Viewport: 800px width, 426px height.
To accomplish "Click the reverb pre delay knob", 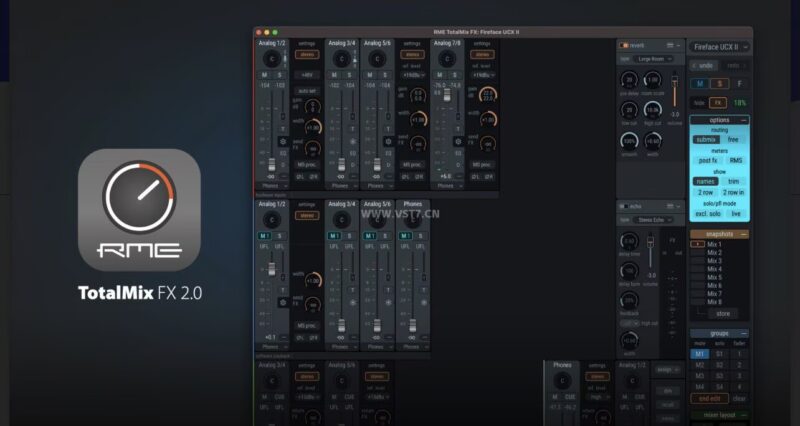I will [x=629, y=80].
